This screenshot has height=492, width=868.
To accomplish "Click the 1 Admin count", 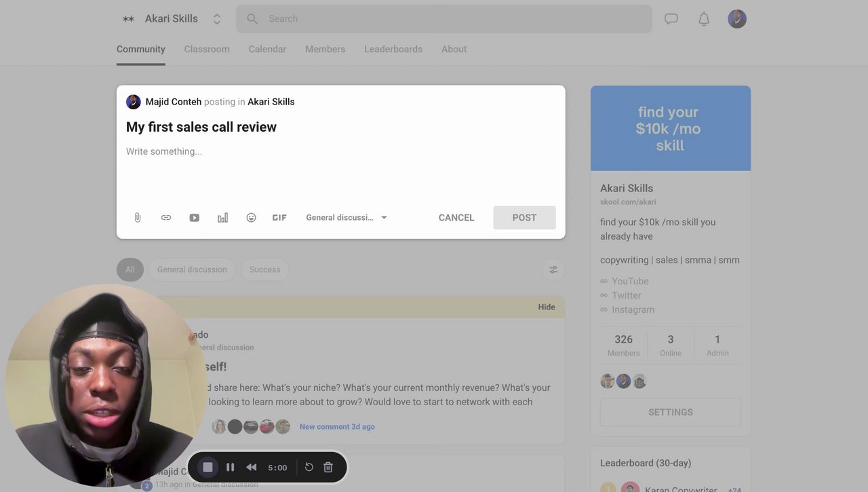I will [x=717, y=345].
